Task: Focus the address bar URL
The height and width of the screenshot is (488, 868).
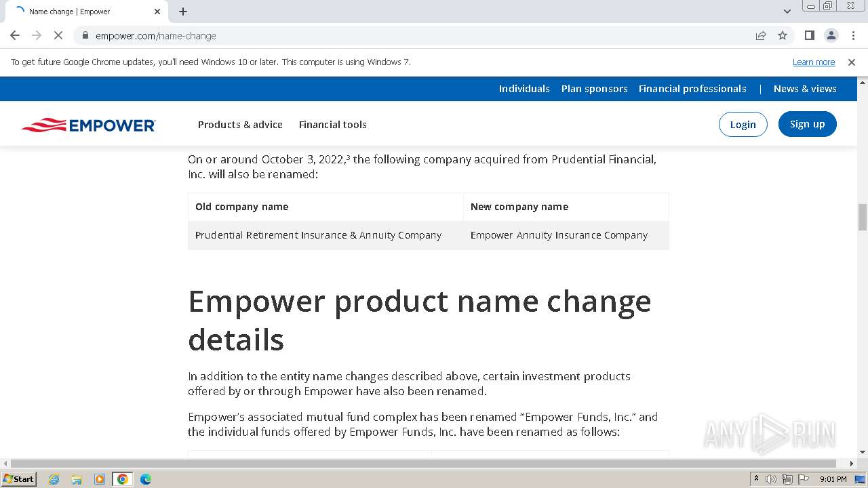Action: (x=156, y=36)
